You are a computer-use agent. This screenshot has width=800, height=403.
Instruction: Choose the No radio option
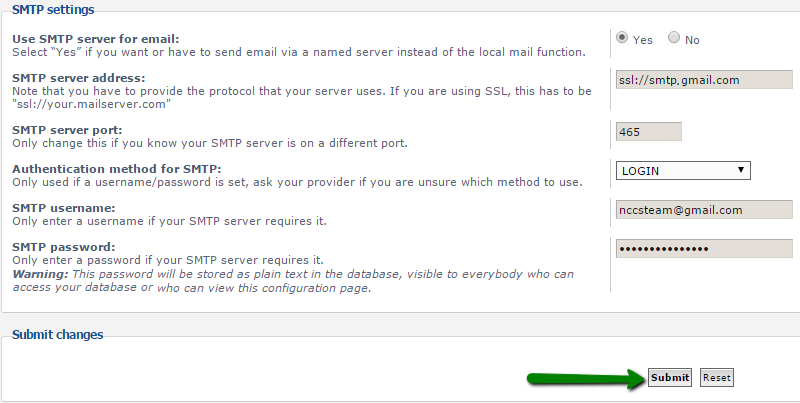673,38
